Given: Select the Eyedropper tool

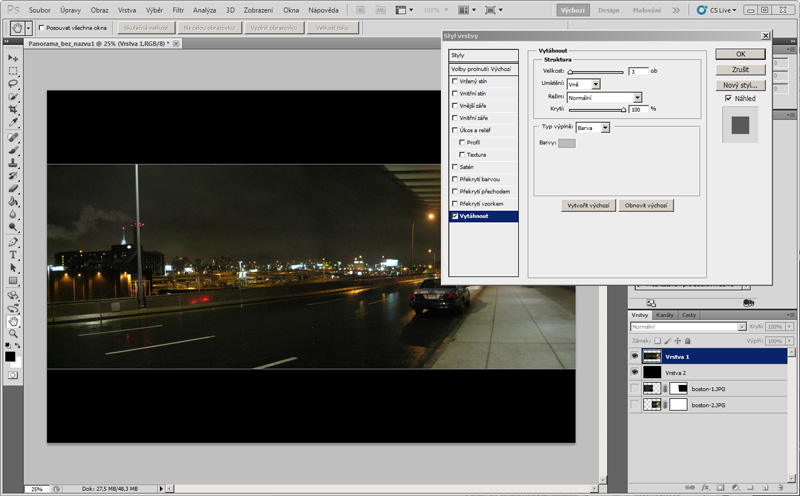Looking at the screenshot, I should click(14, 123).
